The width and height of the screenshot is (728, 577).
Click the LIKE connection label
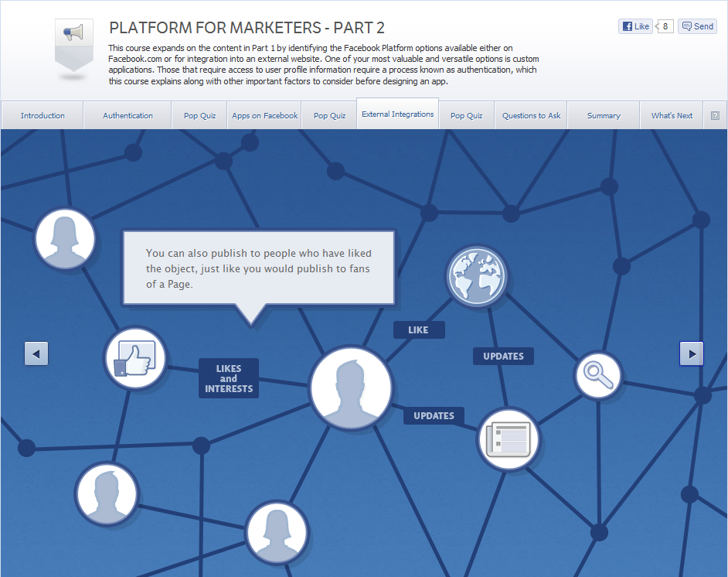pyautogui.click(x=419, y=329)
